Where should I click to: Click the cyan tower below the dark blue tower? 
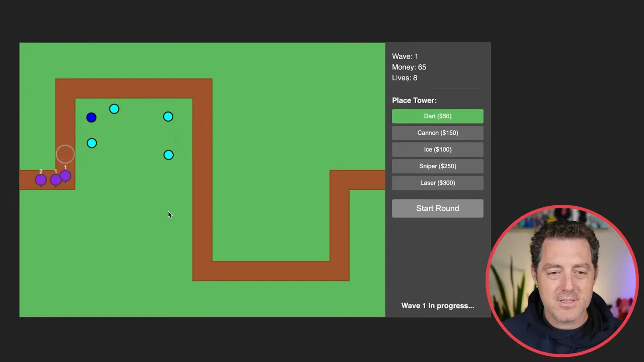[92, 143]
